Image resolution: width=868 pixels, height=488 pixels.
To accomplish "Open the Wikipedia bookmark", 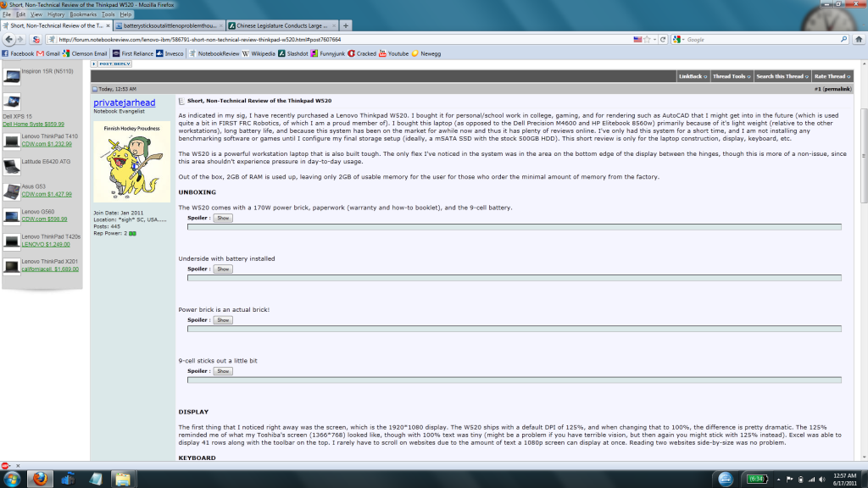I will tap(259, 53).
